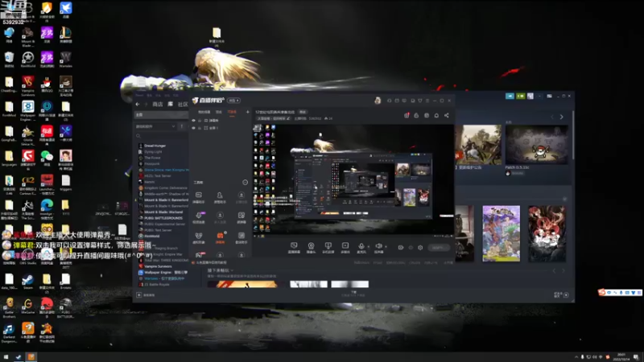644x362 pixels.
Task: Show the next news items with the right arrow
Action: coord(561,117)
